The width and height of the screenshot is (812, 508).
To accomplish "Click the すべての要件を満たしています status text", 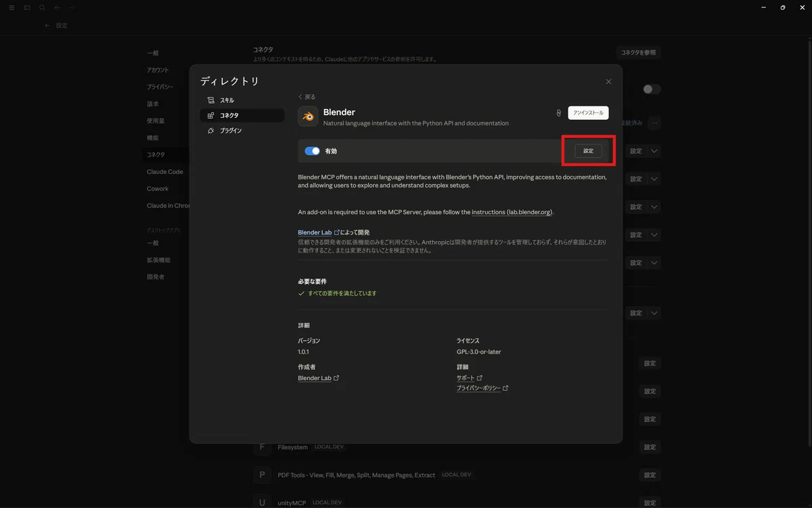I will [x=342, y=293].
